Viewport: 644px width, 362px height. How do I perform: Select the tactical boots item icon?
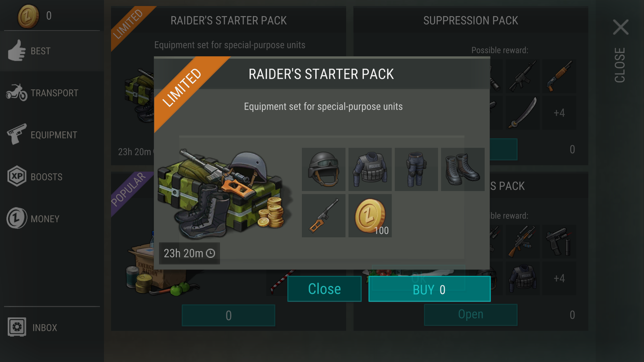pos(463,169)
